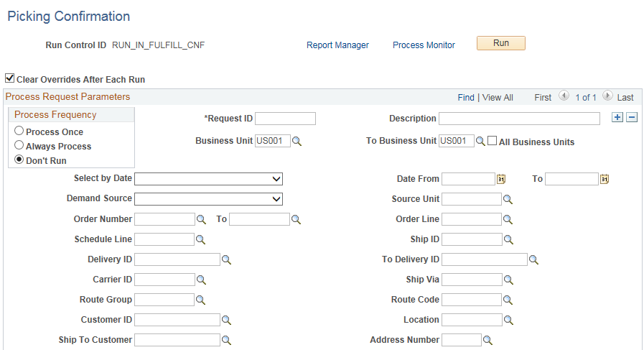The image size is (644, 350).
Task: Check All Business Units box
Action: [492, 141]
